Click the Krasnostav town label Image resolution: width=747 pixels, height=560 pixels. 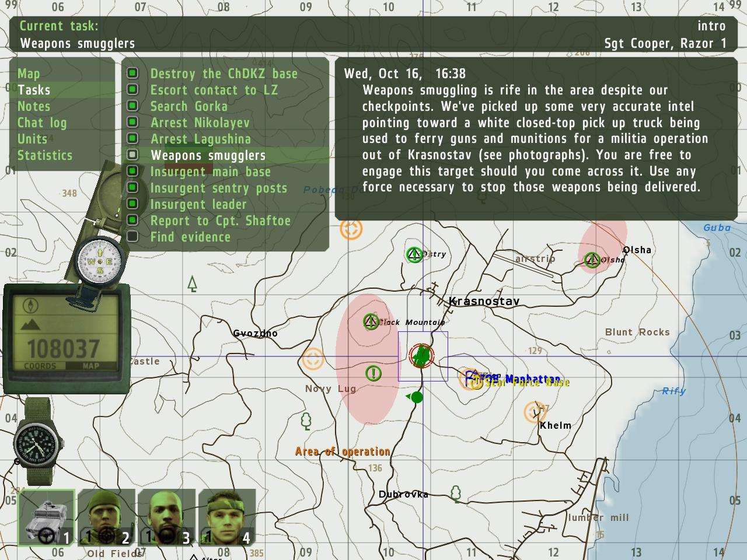(x=484, y=302)
